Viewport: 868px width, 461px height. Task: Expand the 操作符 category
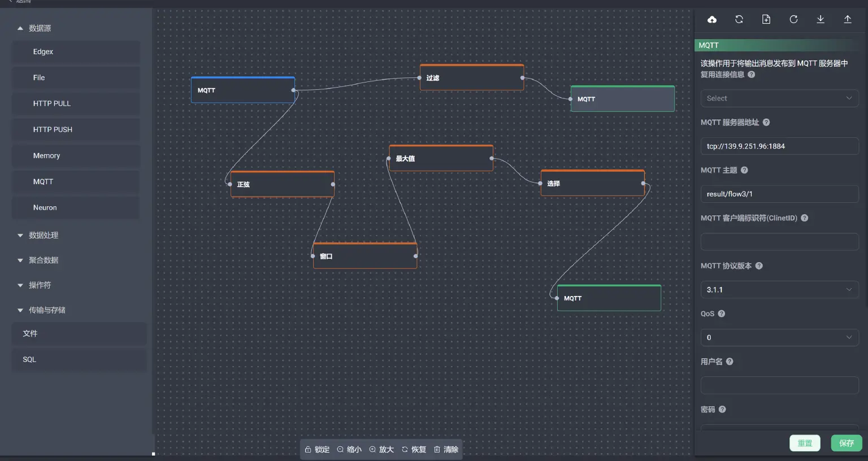pyautogui.click(x=39, y=285)
